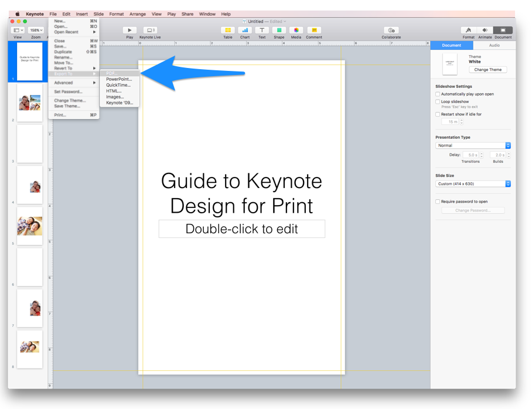Screen dimensions: 532x409
Task: Click the idle time stepper arrows
Action: pos(462,121)
